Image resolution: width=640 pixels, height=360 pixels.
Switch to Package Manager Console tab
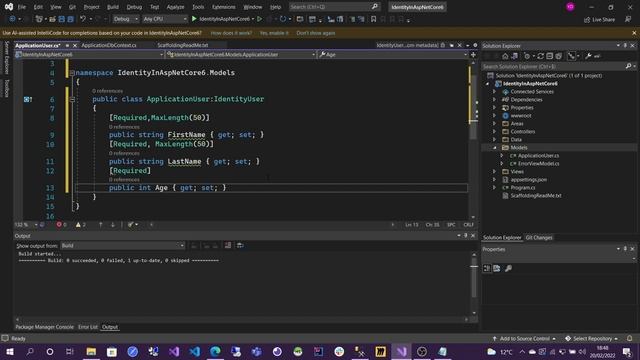click(x=44, y=327)
